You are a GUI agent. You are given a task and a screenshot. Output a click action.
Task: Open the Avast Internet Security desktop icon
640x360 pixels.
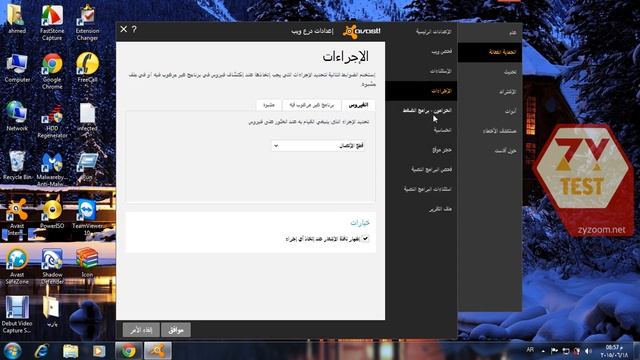17,218
